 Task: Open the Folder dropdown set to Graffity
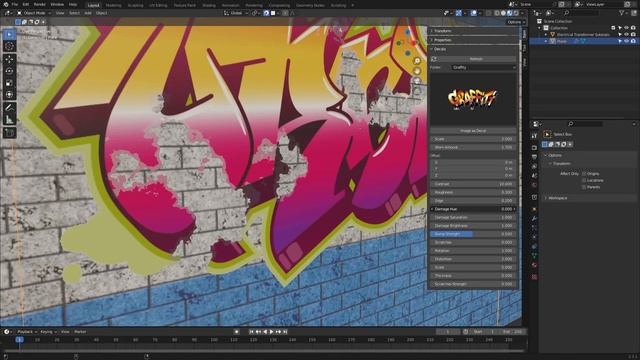pyautogui.click(x=484, y=67)
